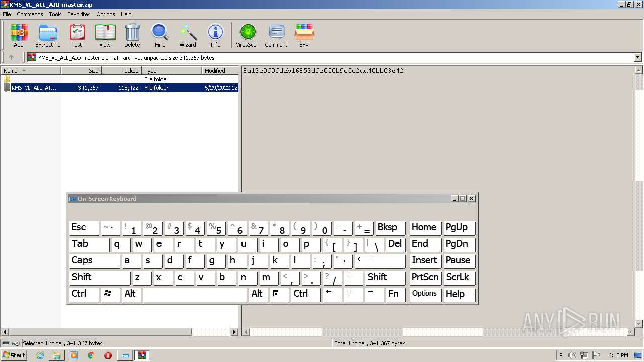
Task: Open the Find files tool
Action: point(160,35)
